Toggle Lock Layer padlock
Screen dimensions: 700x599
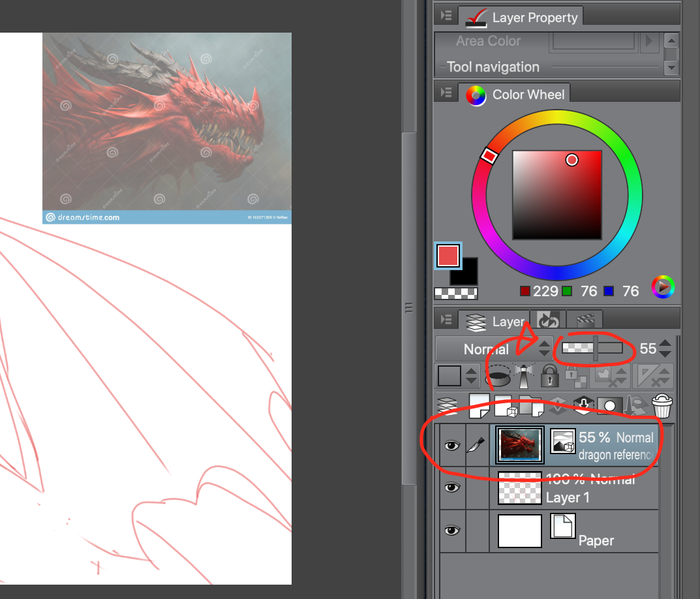pos(550,376)
